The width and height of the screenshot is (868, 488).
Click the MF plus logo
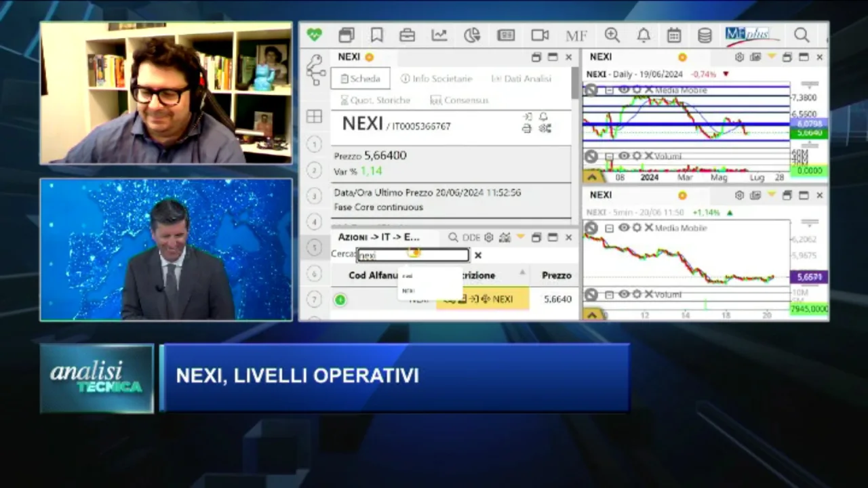751,35
